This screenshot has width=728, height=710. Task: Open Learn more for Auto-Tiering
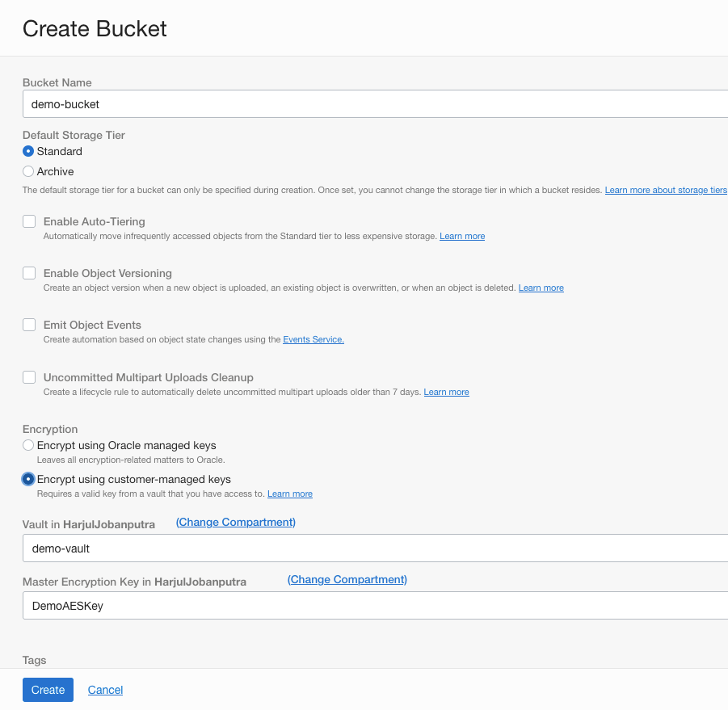461,236
